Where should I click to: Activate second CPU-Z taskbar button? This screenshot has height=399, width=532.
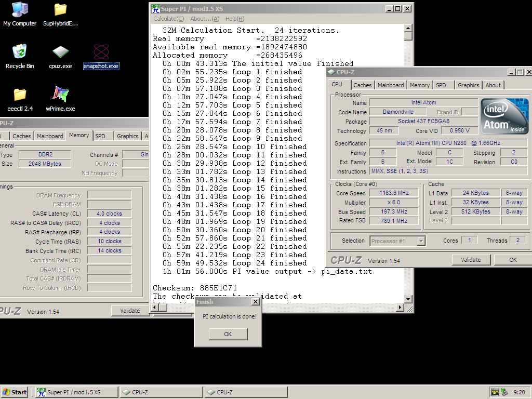[x=246, y=392]
